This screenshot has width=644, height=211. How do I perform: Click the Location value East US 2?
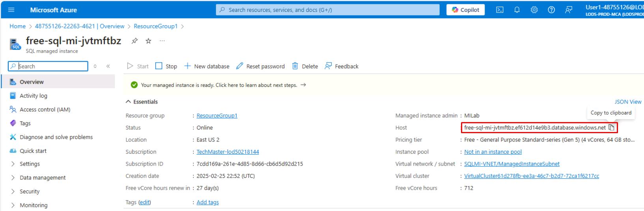point(208,140)
